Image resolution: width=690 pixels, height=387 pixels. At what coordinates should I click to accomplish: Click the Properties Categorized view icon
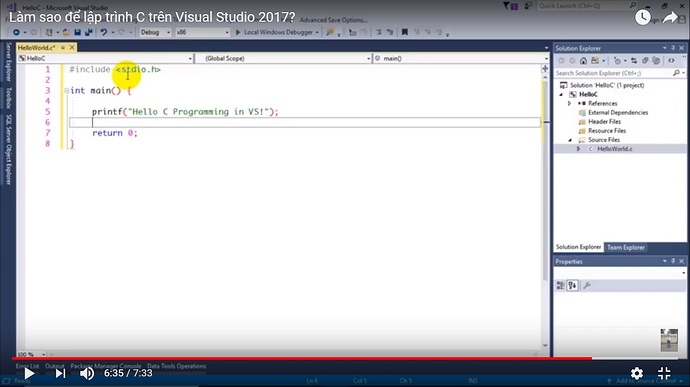[x=561, y=286]
